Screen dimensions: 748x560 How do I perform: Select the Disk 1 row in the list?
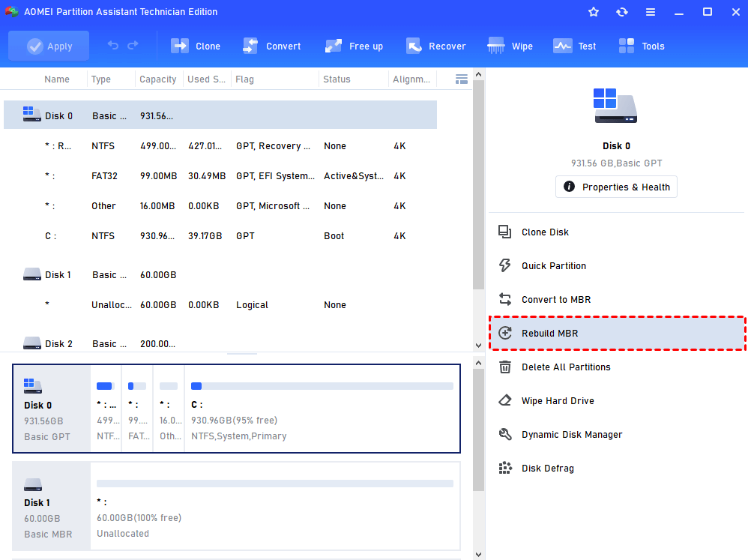[220, 275]
